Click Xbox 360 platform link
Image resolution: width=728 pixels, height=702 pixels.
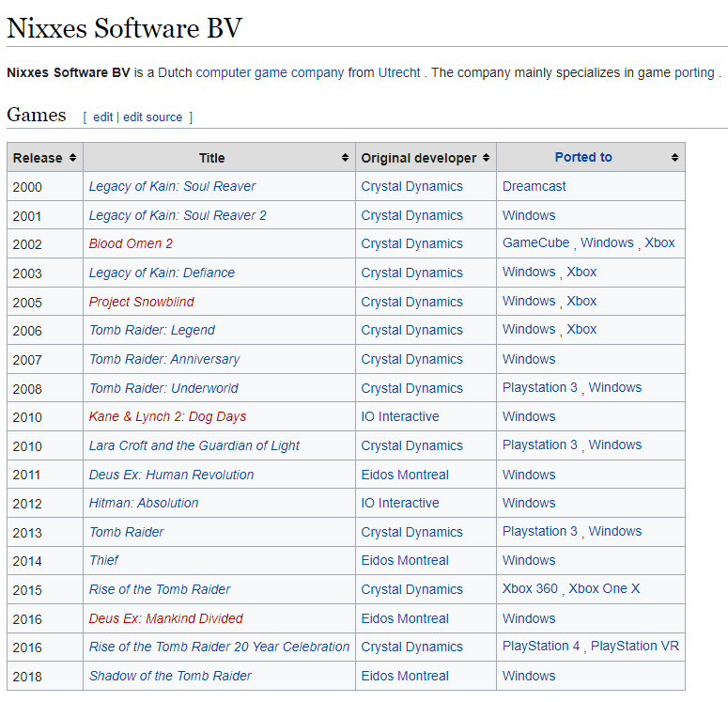[530, 588]
